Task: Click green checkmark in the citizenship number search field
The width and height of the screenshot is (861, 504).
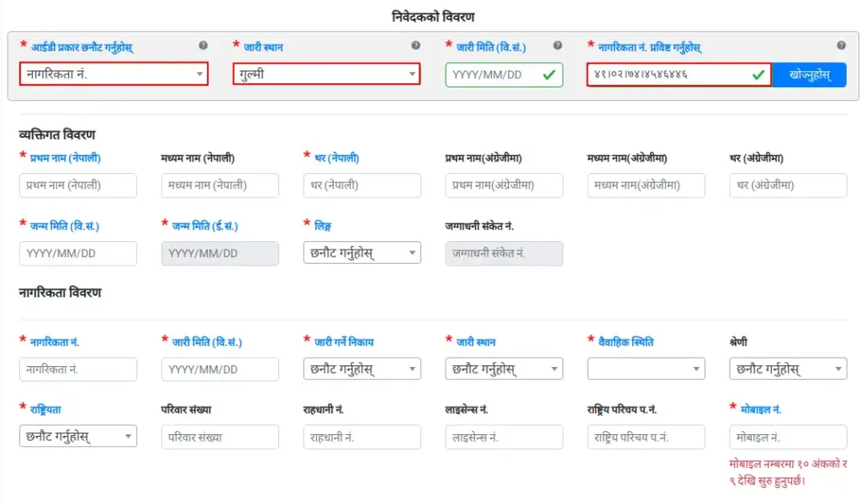Action: coord(758,75)
